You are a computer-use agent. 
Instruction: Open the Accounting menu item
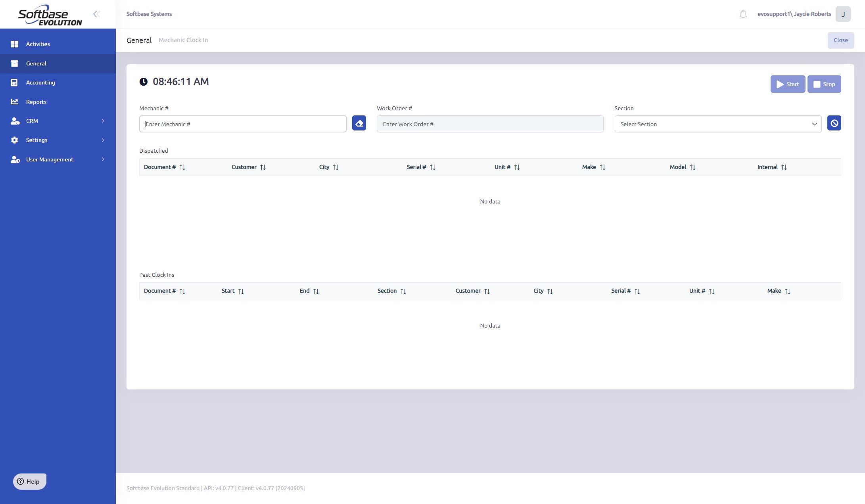click(x=40, y=82)
